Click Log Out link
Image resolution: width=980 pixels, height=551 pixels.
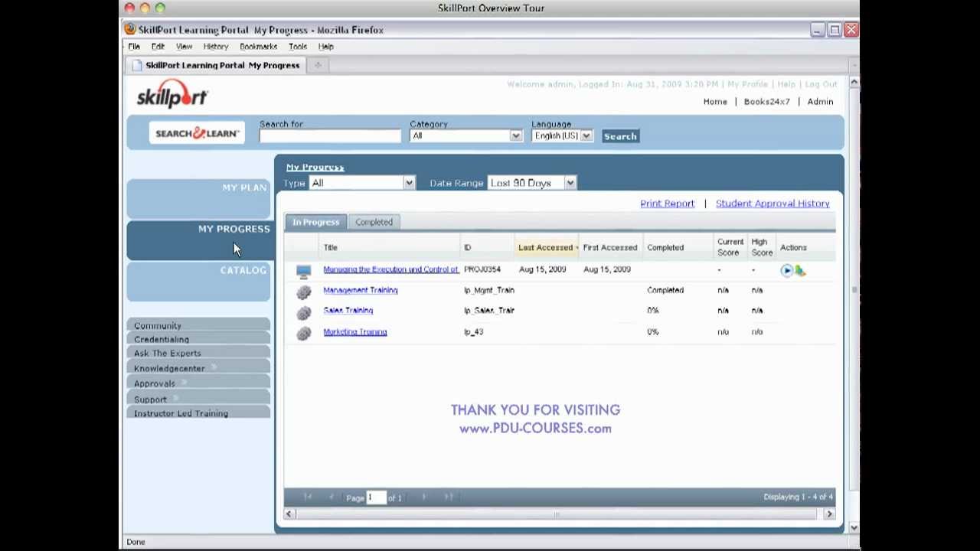(x=821, y=84)
